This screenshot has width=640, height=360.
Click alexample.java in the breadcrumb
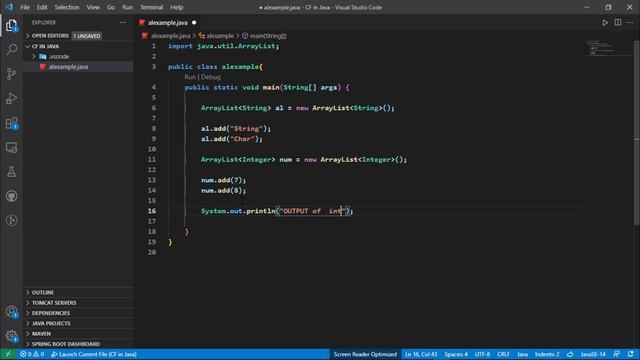(170, 36)
